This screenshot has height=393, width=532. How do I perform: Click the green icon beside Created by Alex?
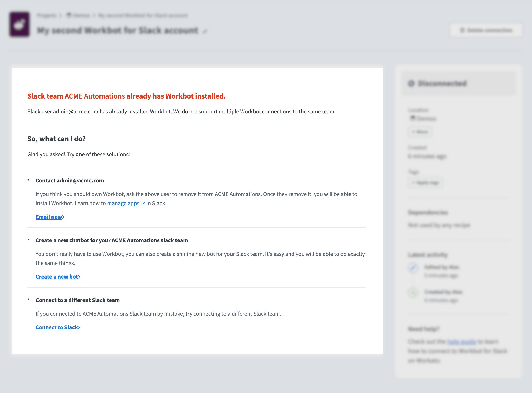[x=413, y=292]
